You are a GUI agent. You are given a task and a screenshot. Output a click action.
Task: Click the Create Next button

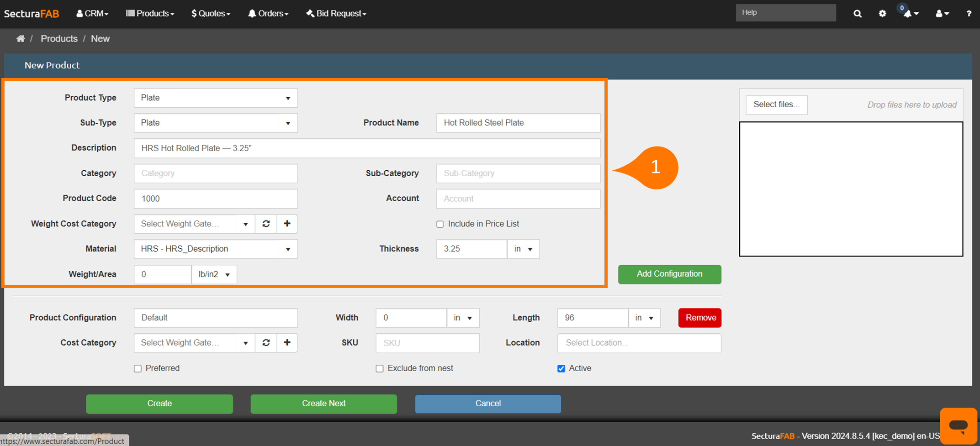(323, 404)
